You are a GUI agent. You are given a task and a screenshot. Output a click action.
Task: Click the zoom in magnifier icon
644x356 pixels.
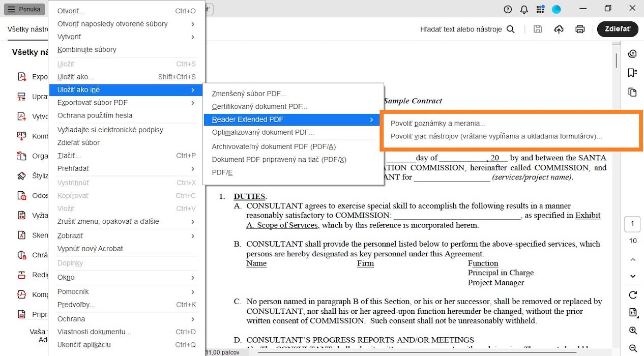pos(633,331)
